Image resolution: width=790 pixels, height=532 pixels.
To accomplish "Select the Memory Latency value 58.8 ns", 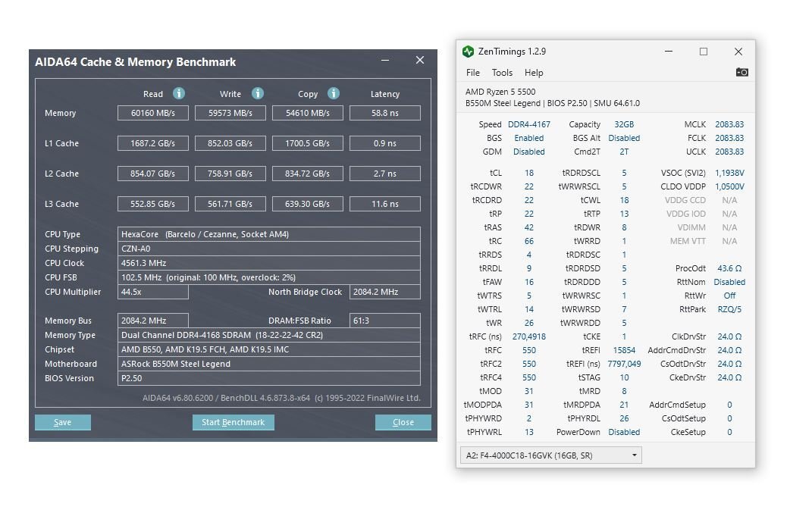I will click(385, 113).
